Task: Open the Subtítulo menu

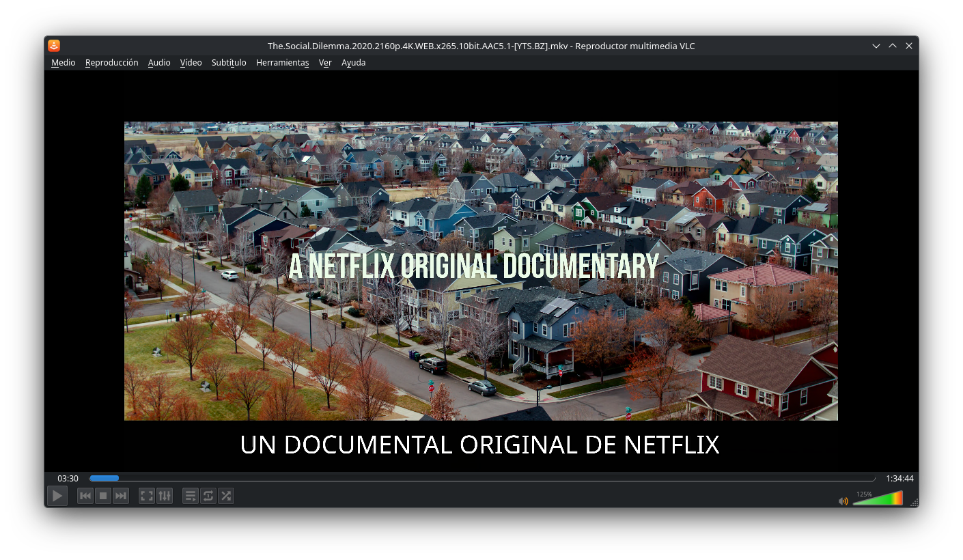Action: (229, 62)
